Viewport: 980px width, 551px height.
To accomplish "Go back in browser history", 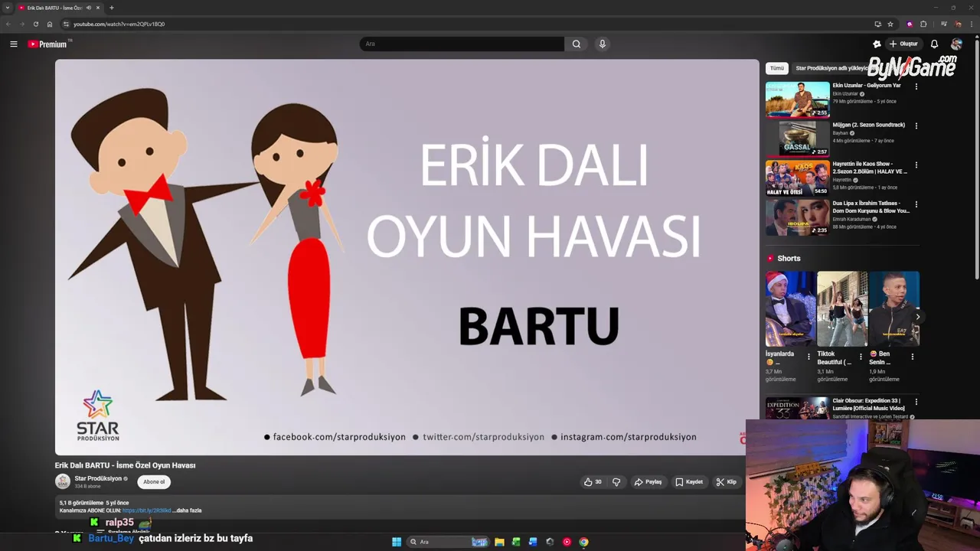I will tap(8, 24).
